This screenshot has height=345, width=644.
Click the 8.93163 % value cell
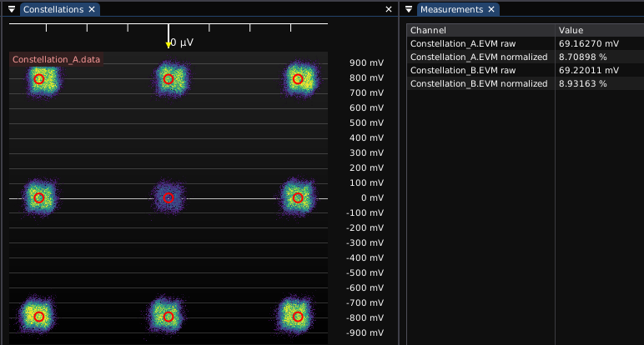(582, 83)
